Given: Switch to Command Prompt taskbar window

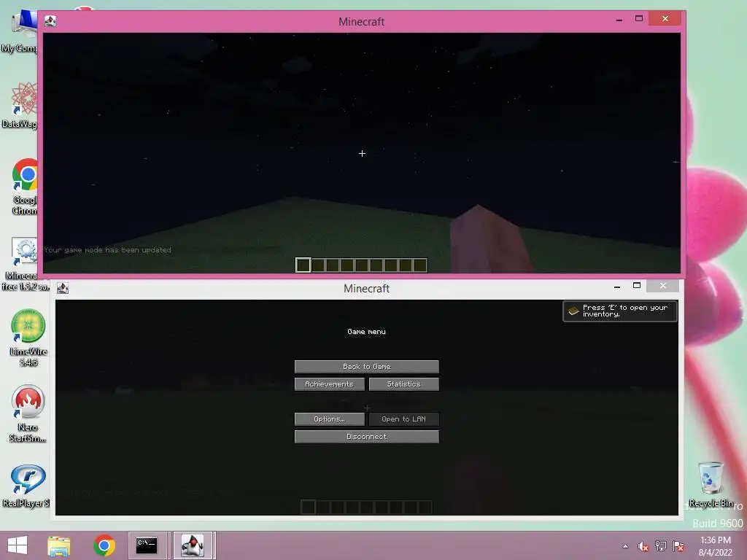Looking at the screenshot, I should coord(147,545).
